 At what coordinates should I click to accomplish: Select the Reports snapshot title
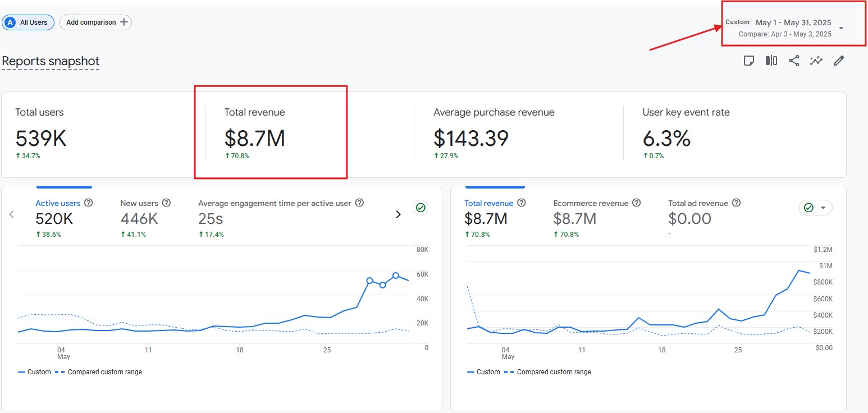(x=51, y=61)
